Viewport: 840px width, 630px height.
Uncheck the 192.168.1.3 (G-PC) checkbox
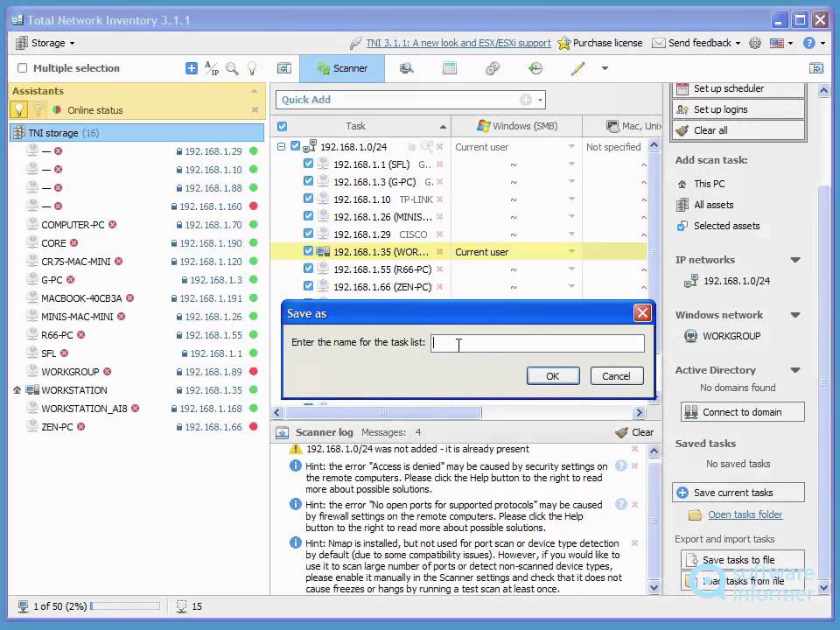coord(308,181)
